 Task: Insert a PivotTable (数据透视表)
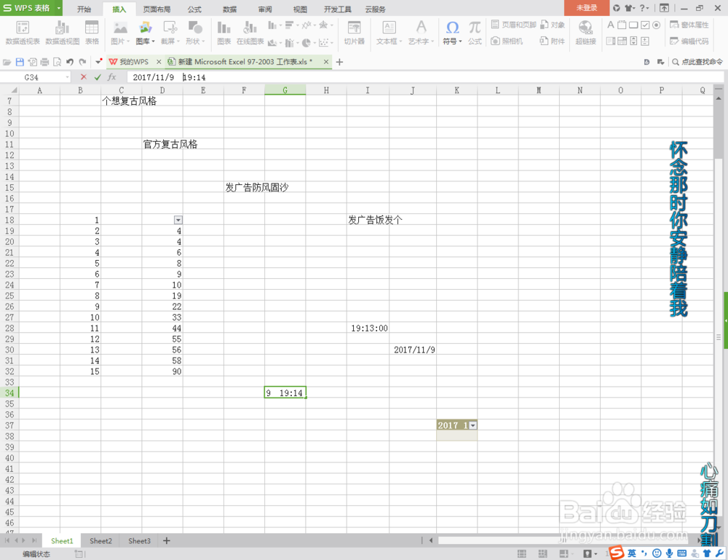coord(23,33)
